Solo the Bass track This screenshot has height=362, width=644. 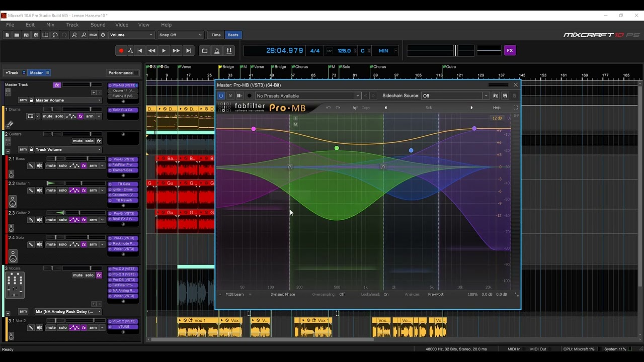(62, 166)
